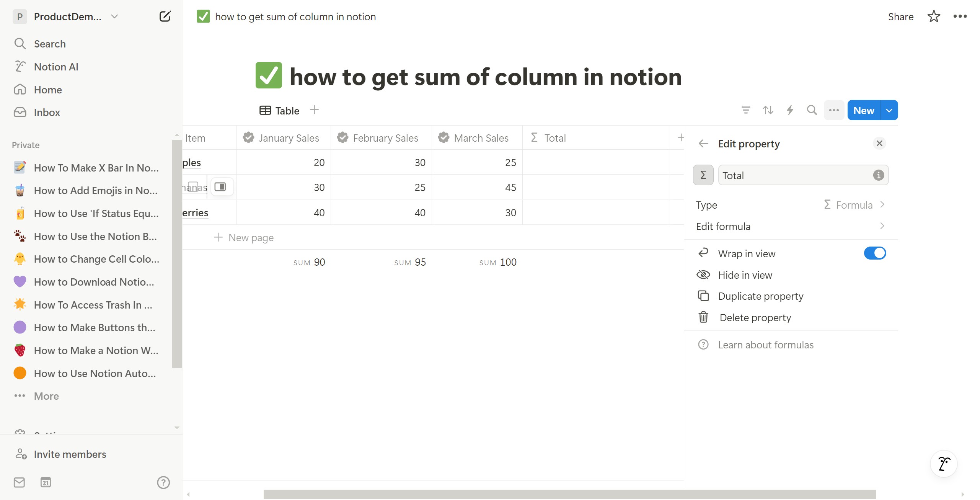Click the info icon in Total name field
Image resolution: width=980 pixels, height=500 pixels.
(878, 175)
